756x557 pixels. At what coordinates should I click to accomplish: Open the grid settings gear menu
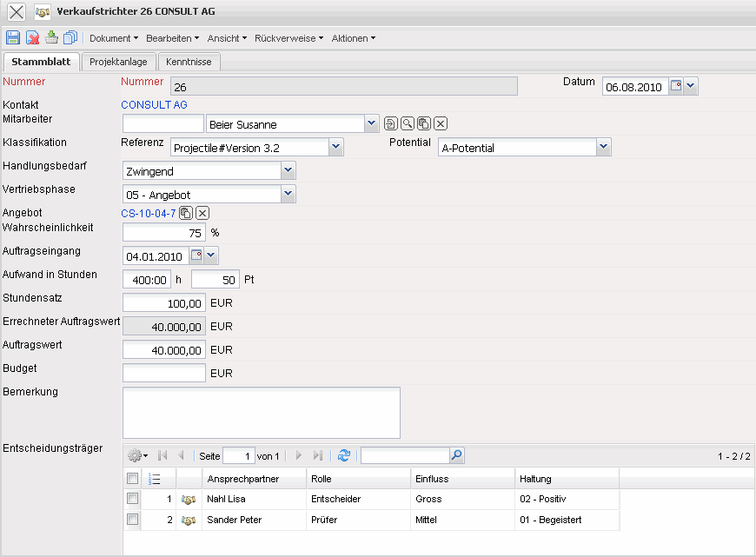point(137,455)
